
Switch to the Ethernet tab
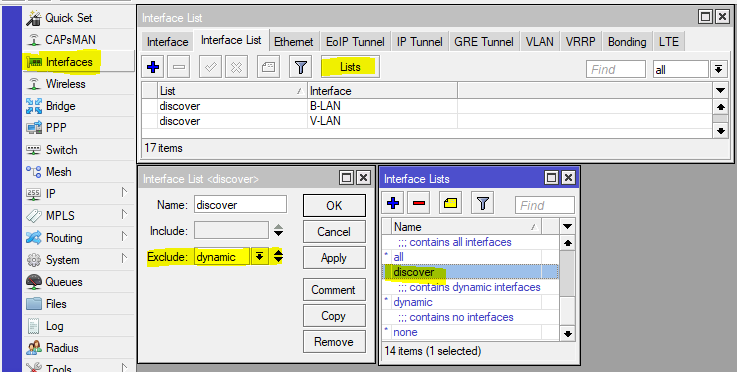(x=294, y=42)
